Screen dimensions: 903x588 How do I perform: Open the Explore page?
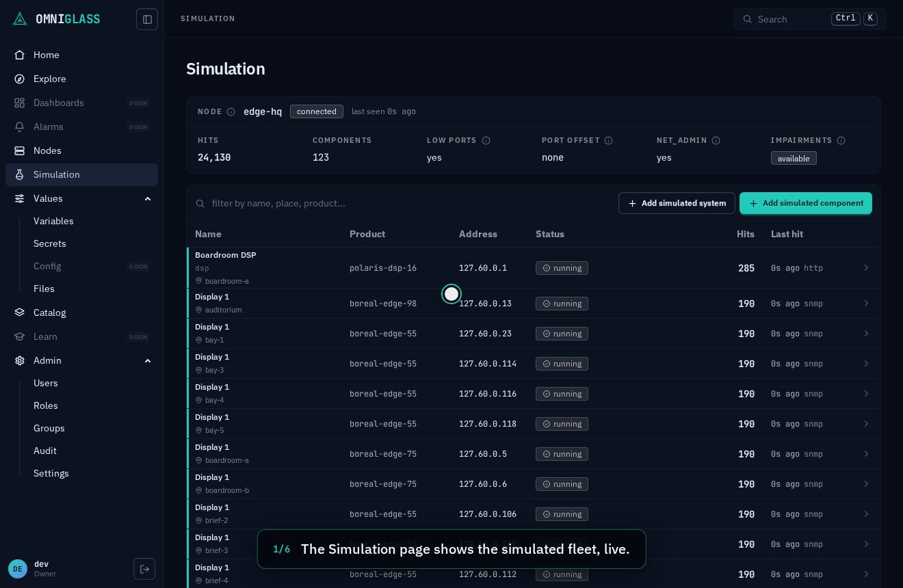pos(81,79)
